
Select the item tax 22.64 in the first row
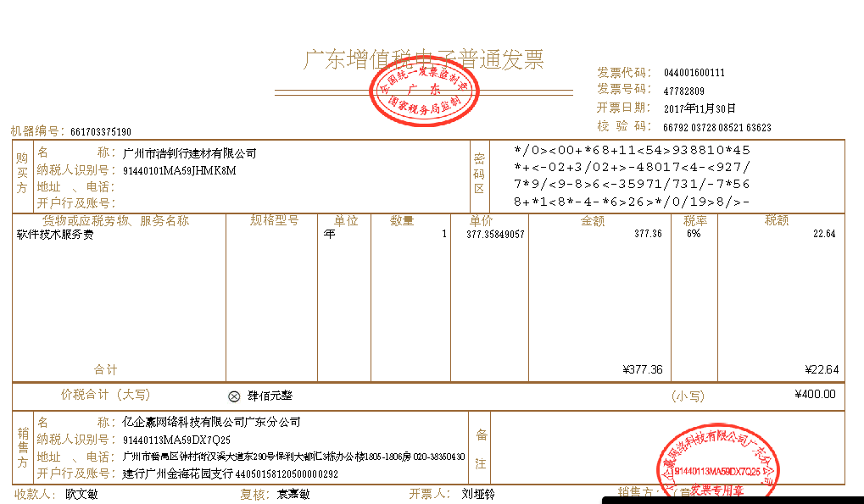click(x=824, y=234)
